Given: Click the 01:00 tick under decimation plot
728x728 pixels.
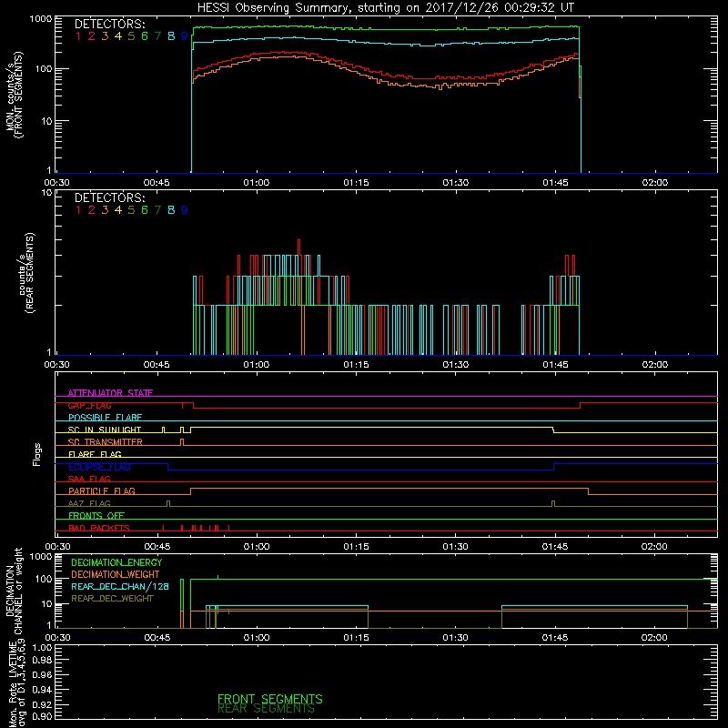Looking at the screenshot, I should click(257, 638).
